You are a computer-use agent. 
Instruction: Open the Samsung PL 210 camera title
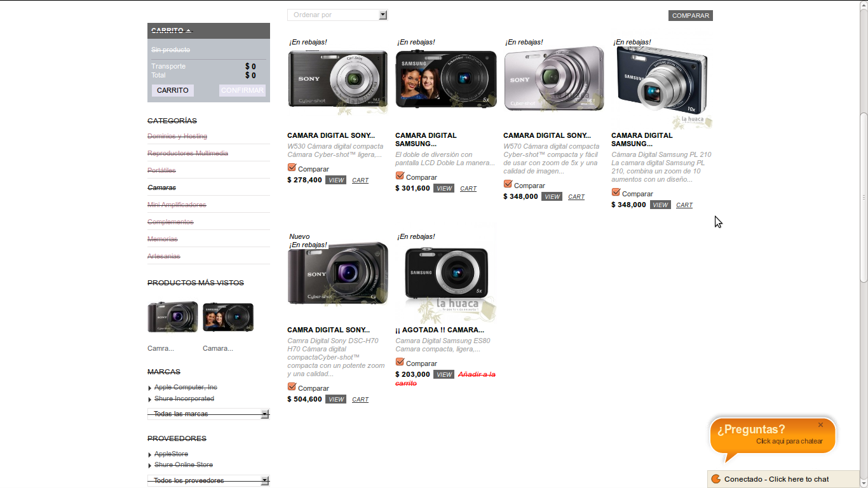click(x=642, y=140)
